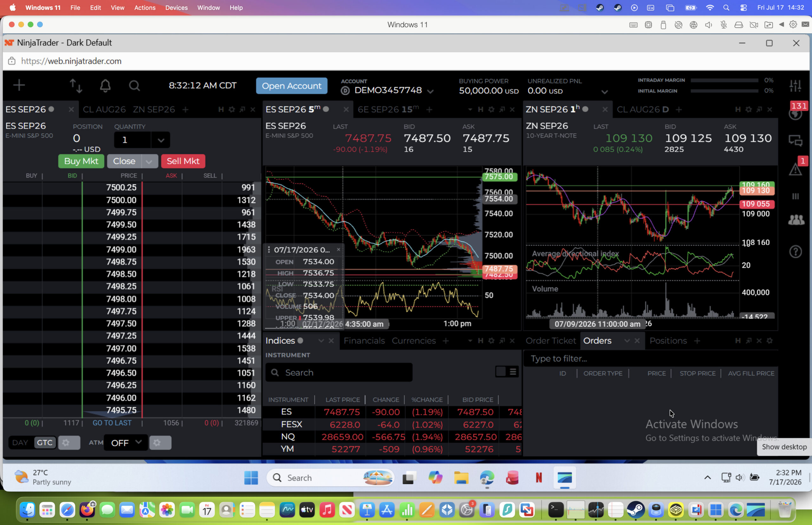812x525 pixels.
Task: Switch to Positions tab
Action: pyautogui.click(x=668, y=341)
